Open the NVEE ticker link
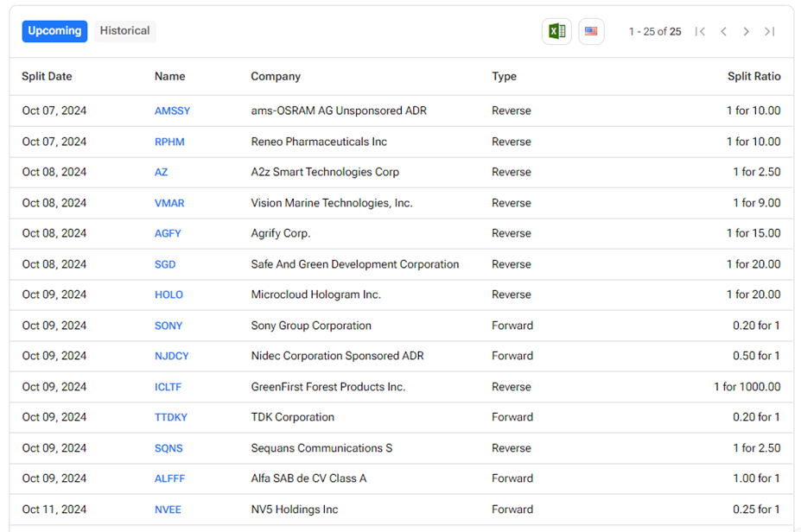Viewport: 801px width, 532px height. (168, 510)
